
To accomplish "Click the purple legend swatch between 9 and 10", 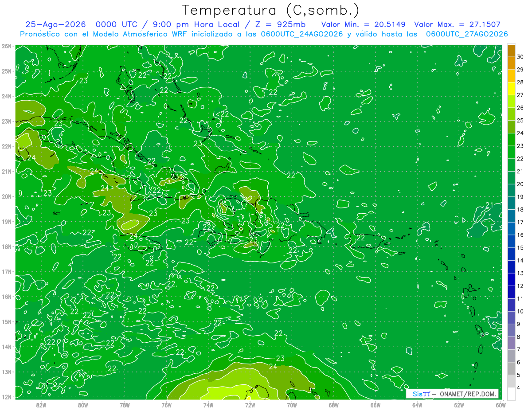I will click(x=511, y=317).
